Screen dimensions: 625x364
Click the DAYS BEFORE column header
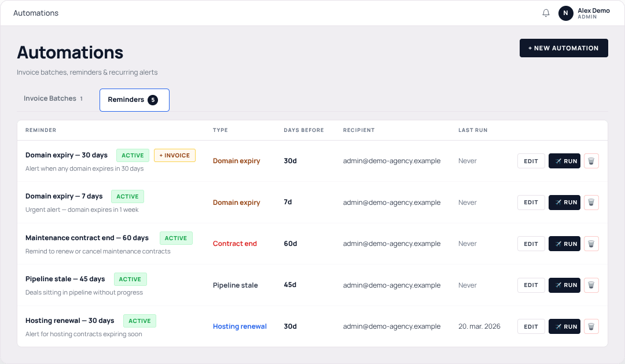pos(304,130)
